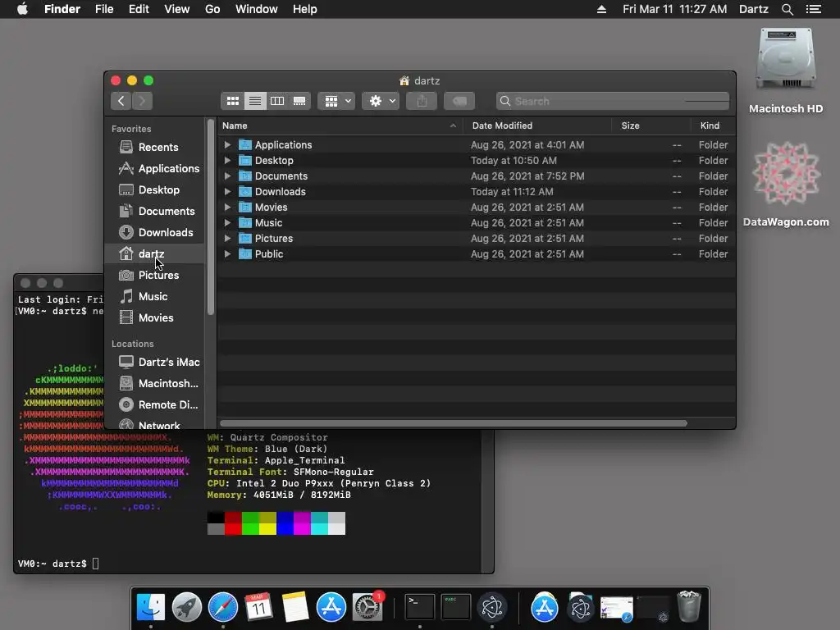
Task: Open the Finder menu in the menu bar
Action: click(x=62, y=9)
